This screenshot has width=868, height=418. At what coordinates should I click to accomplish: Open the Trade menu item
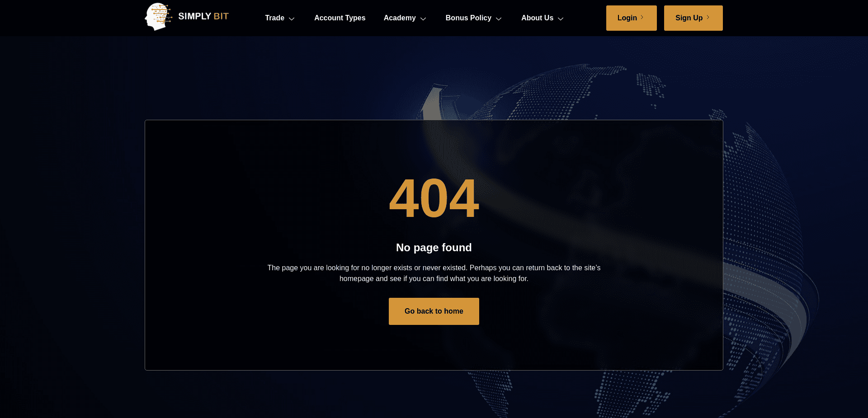(x=274, y=18)
